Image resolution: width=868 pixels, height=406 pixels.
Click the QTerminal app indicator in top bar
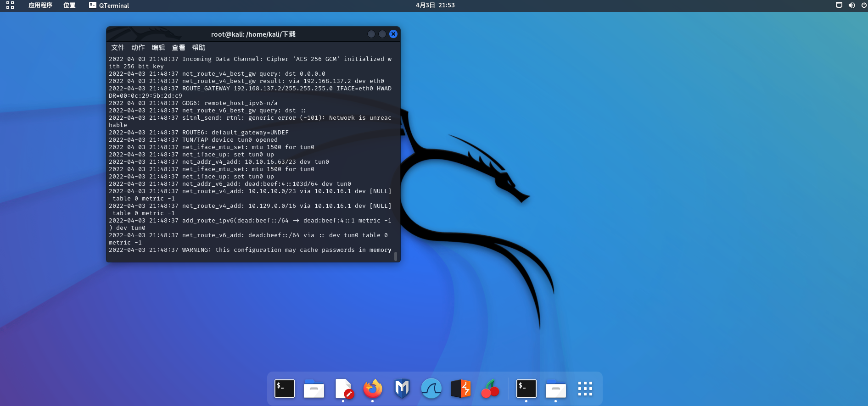click(109, 6)
